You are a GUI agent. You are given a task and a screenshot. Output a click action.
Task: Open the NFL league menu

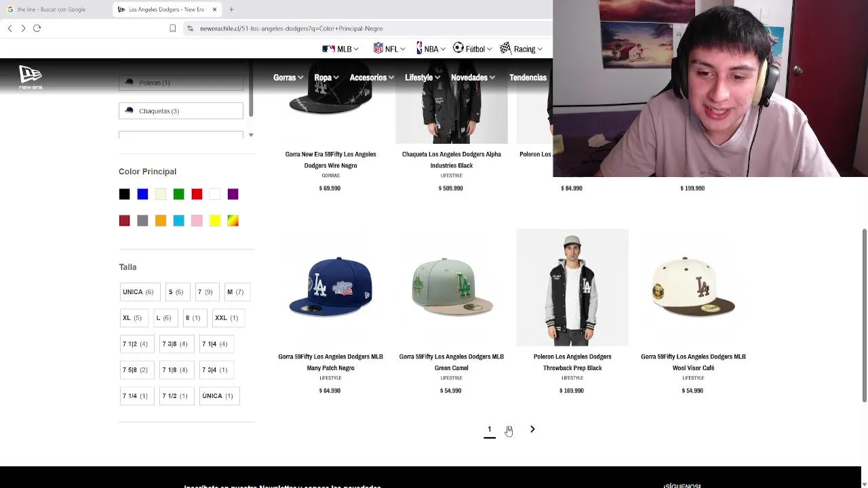click(389, 49)
